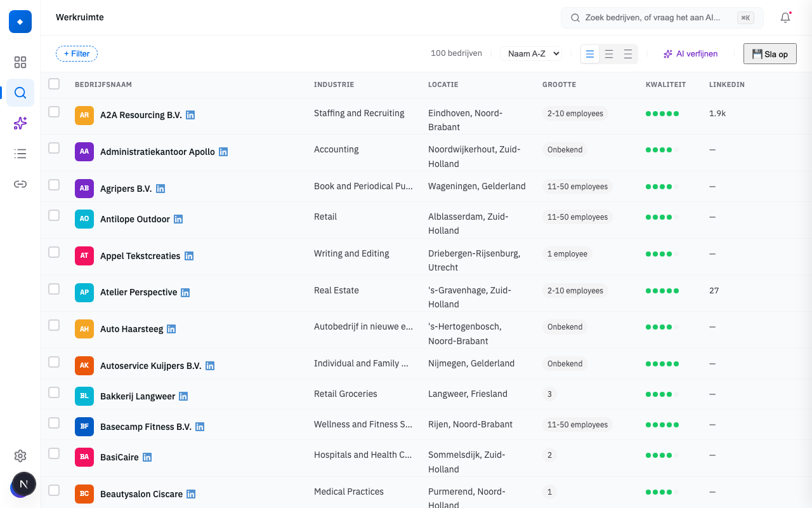
Task: Tick the select-all checkbox in table header
Action: (54, 84)
